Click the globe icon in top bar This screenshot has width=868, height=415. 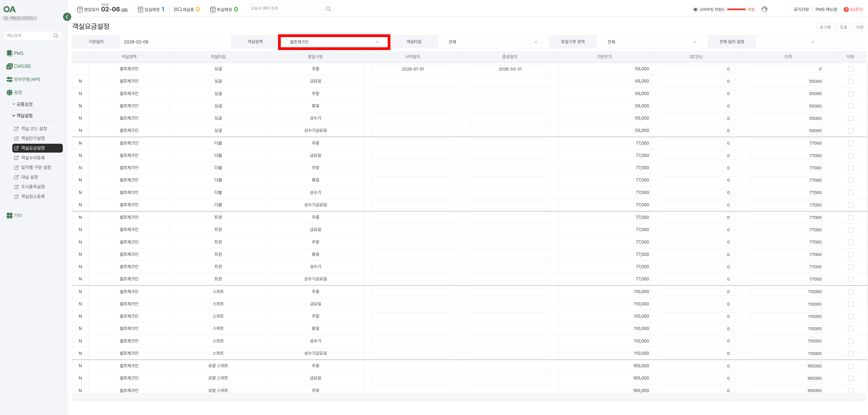(764, 9)
